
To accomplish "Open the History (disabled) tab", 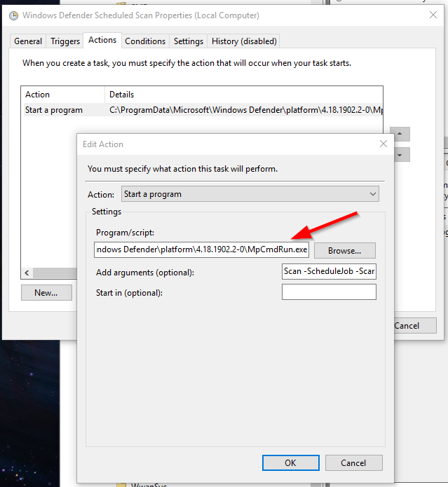I will [x=244, y=41].
